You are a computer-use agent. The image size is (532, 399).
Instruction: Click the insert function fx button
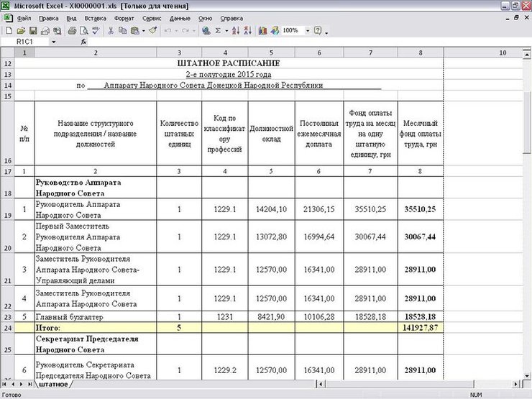tap(83, 42)
